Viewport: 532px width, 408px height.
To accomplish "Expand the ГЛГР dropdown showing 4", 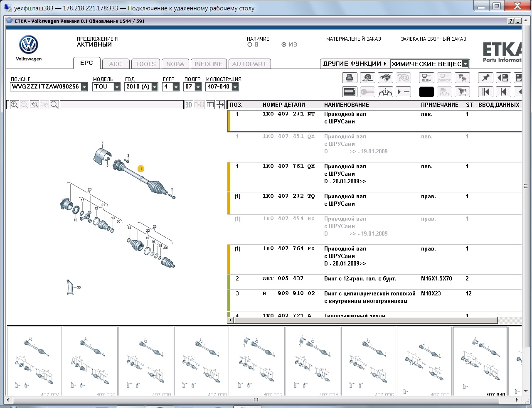I will pos(176,87).
